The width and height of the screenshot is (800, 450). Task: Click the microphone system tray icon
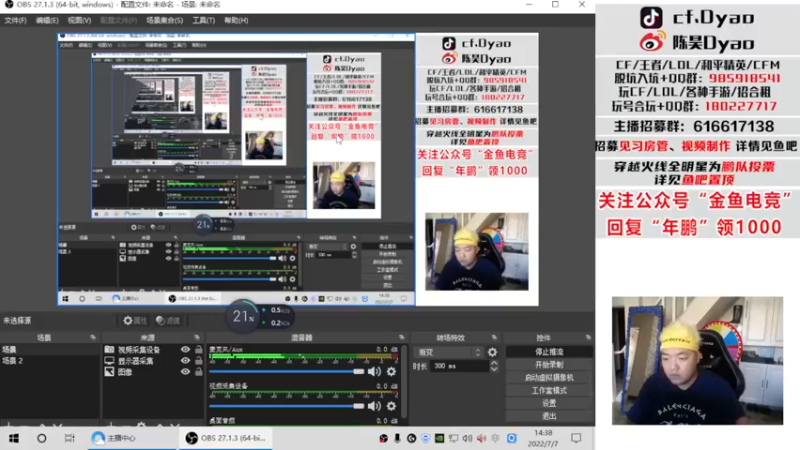click(397, 438)
